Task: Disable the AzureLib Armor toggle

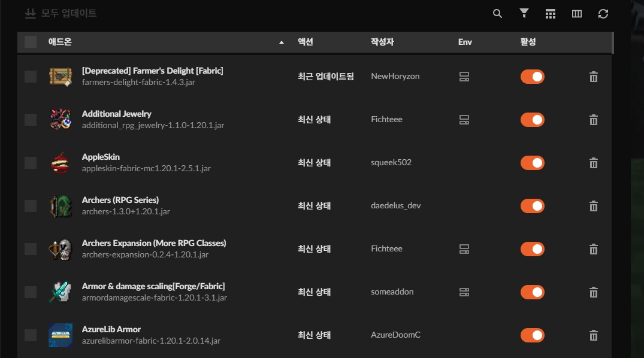Action: (x=533, y=335)
